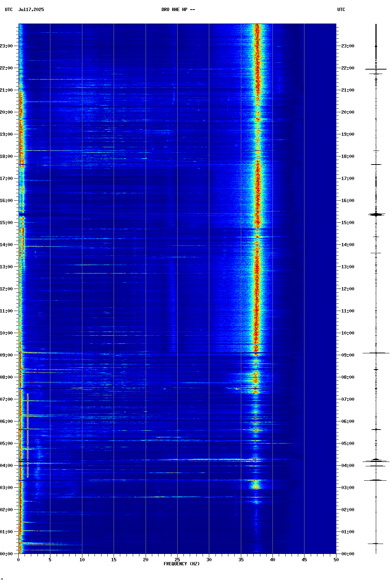
Task: Click "15:00" on the right time axis
Action: click(x=348, y=223)
